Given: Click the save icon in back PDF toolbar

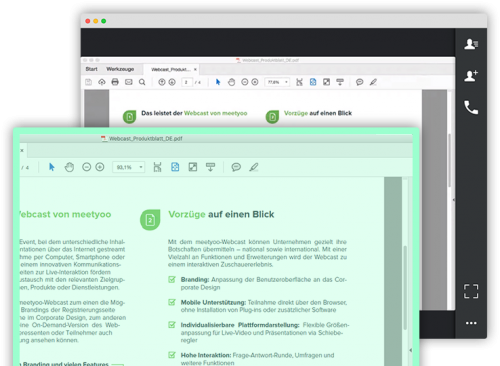Looking at the screenshot, I should (88, 82).
